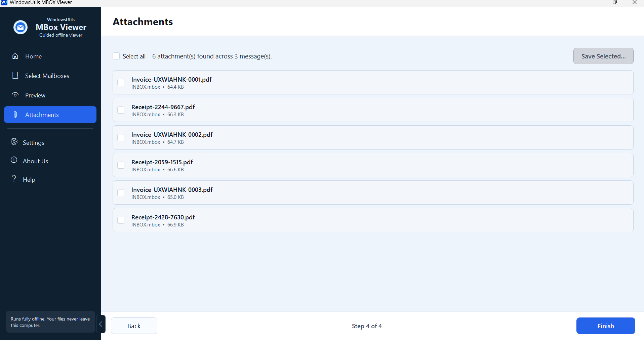Tick checkbox for Receipt-2244-9667.pdf

121,110
